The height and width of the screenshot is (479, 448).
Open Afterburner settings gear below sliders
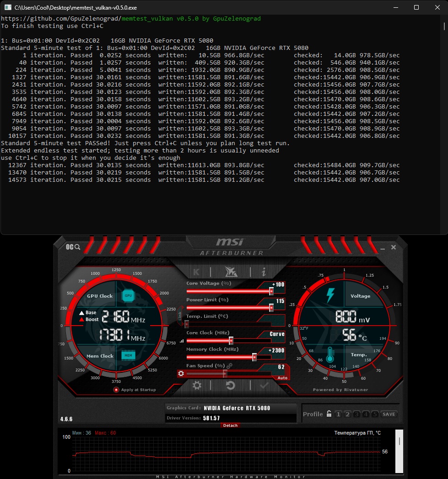[197, 385]
